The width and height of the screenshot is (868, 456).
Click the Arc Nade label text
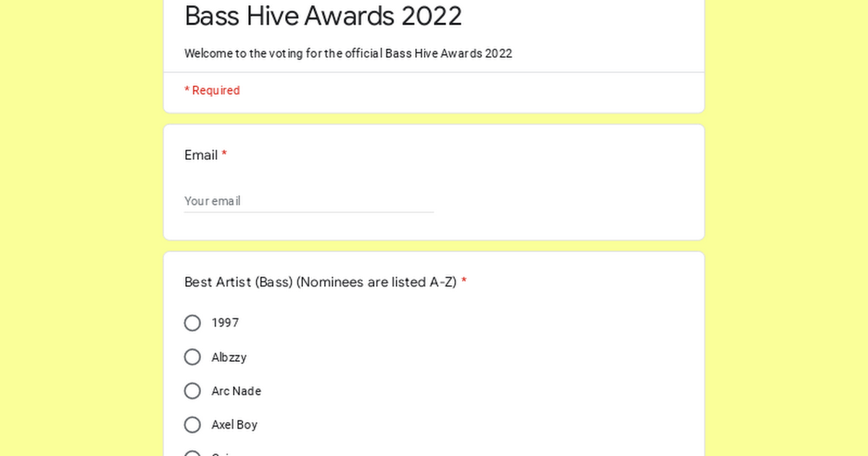coord(236,391)
